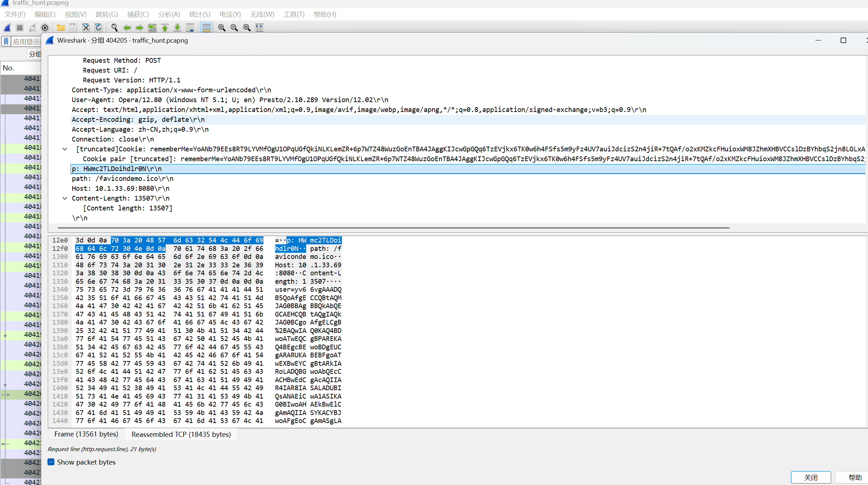Viewport: 868px width, 485px height.
Task: Click the find packet magnifier icon
Action: [x=114, y=28]
